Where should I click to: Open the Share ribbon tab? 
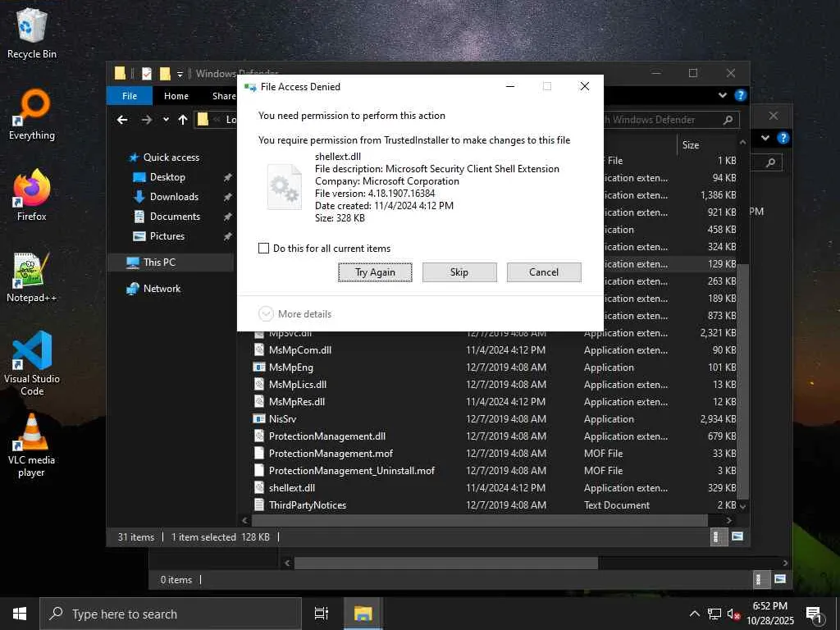[223, 96]
